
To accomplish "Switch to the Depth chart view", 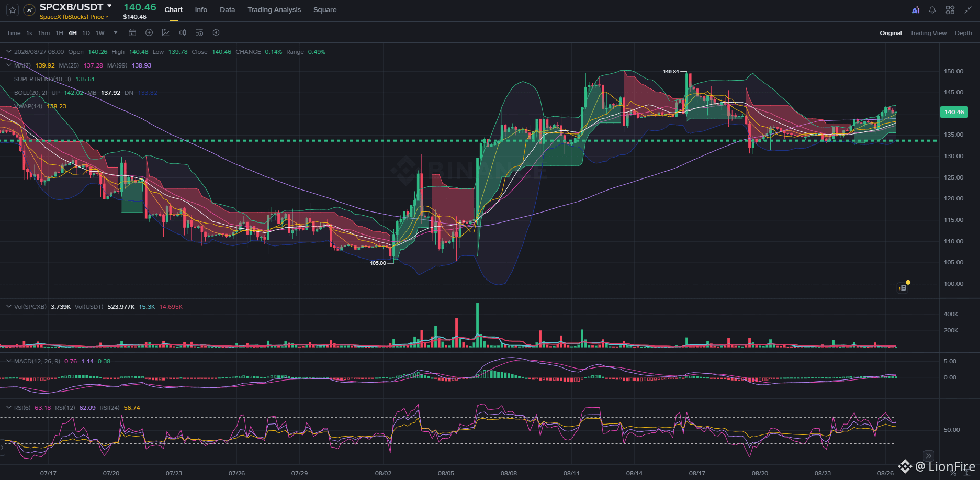I will click(963, 33).
